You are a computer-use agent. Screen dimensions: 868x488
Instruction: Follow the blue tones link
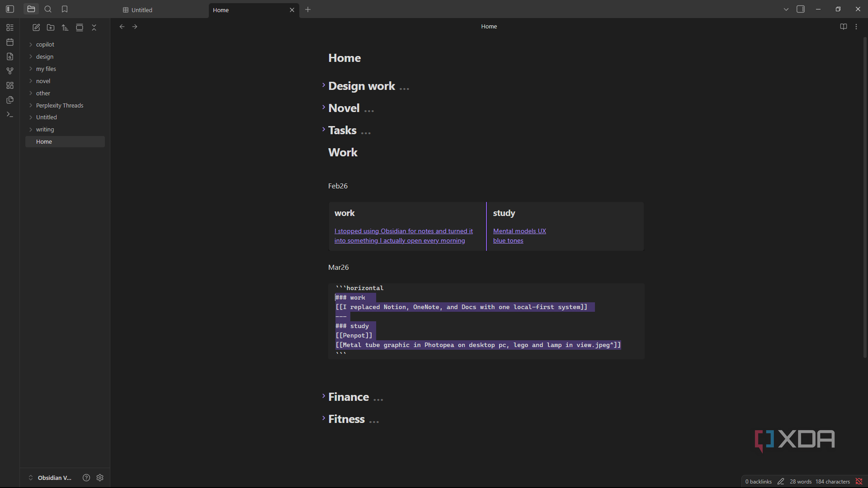508,240
